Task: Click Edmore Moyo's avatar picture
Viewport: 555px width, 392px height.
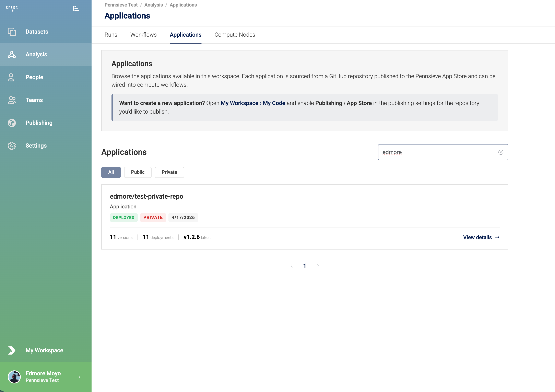Action: pos(14,377)
